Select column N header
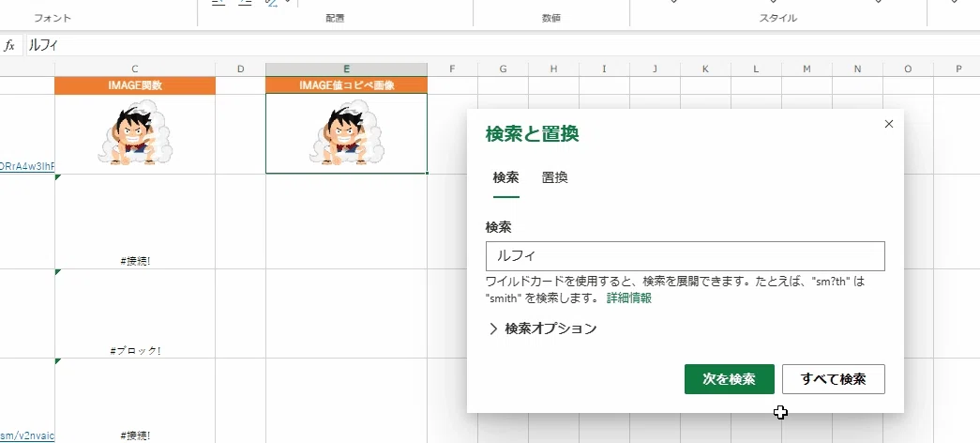The image size is (980, 443). coord(857,69)
